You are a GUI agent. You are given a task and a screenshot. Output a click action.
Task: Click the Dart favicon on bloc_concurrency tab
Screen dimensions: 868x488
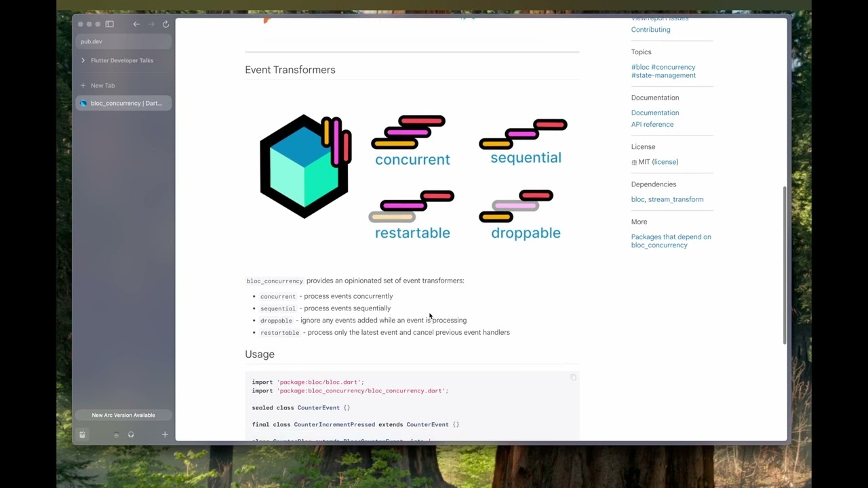[83, 103]
